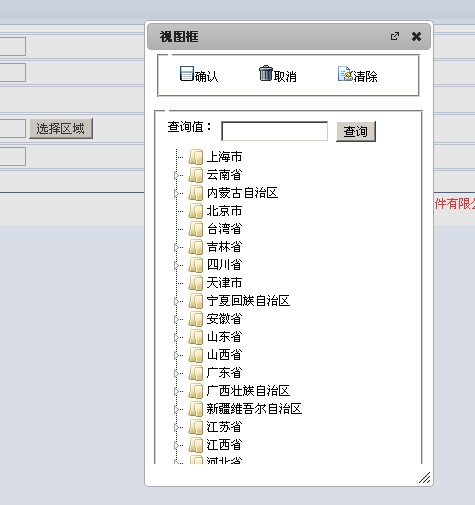This screenshot has width=475, height=505.
Task: Click the folder icon beside 台湾省
Action: click(196, 229)
